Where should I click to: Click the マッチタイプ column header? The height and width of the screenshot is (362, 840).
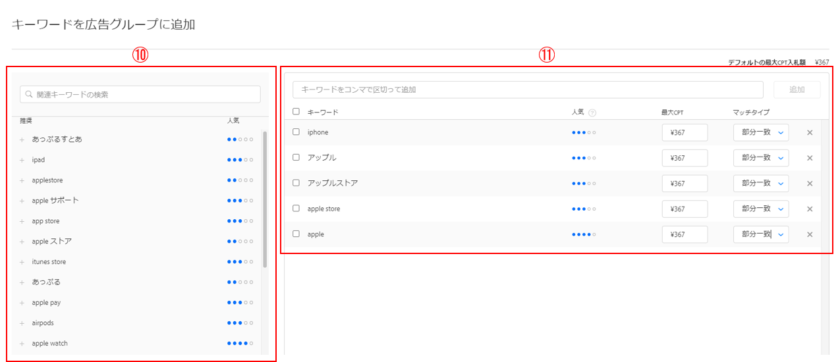[752, 112]
